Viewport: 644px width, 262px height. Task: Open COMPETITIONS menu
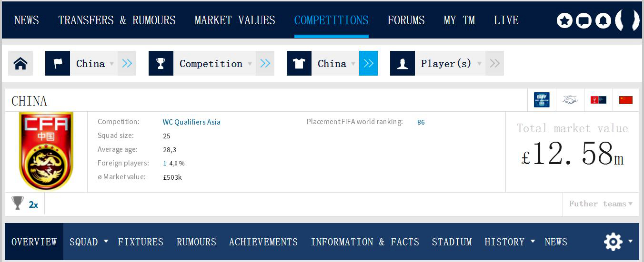point(331,20)
